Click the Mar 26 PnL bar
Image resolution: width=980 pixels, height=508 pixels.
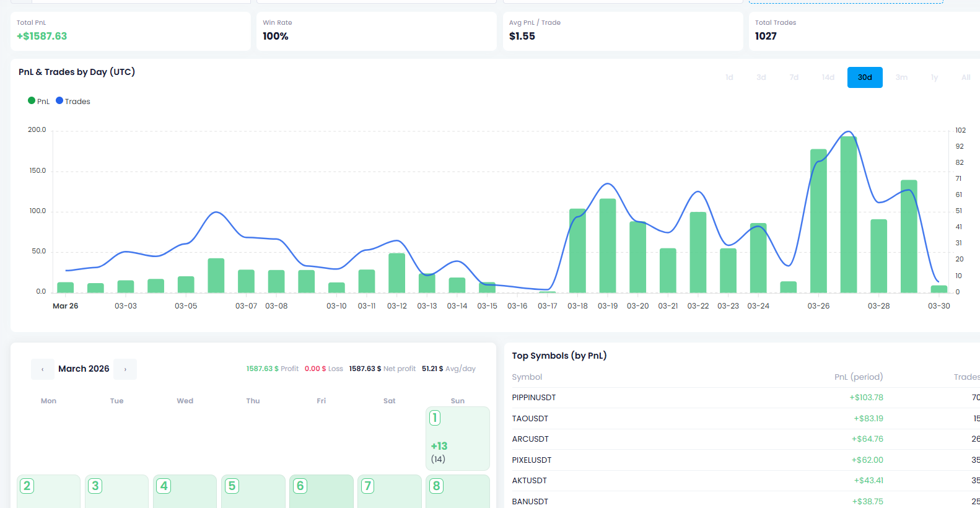point(66,287)
